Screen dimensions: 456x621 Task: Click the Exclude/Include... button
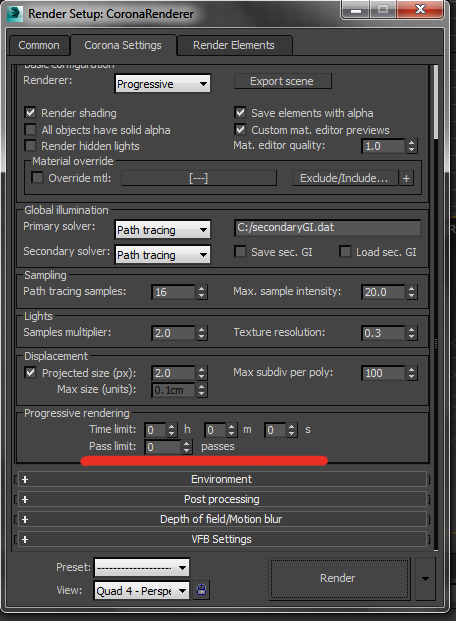345,178
